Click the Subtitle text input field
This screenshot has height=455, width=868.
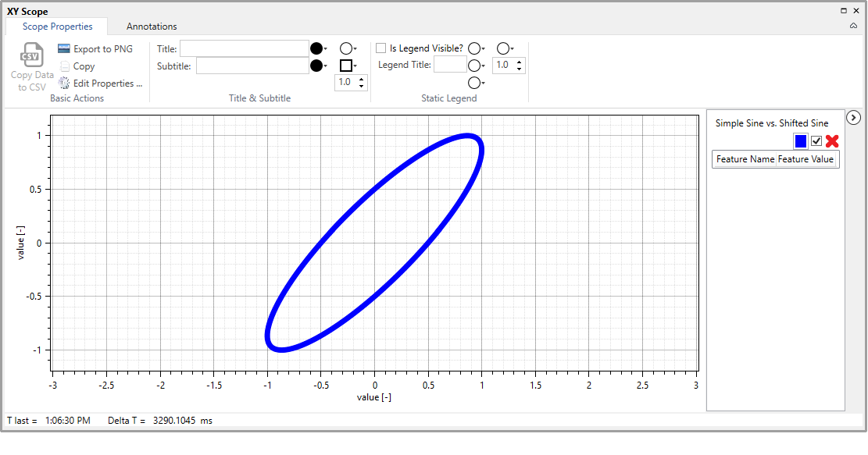252,66
